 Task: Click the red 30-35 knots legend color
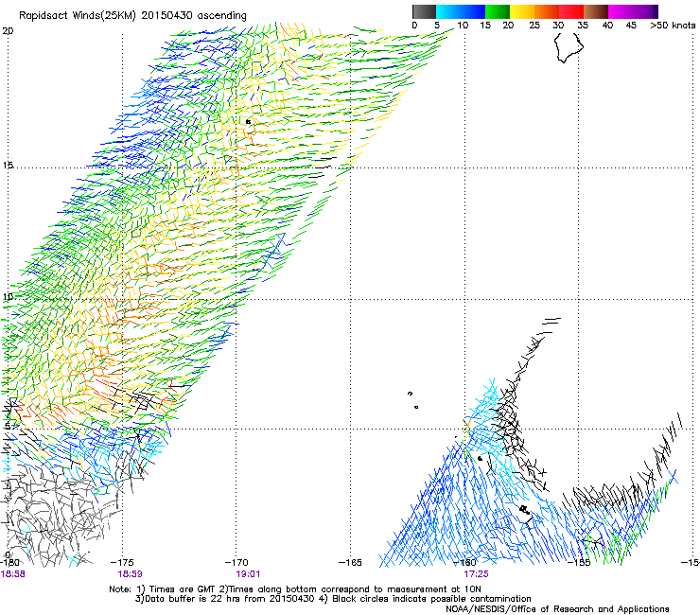click(x=571, y=11)
